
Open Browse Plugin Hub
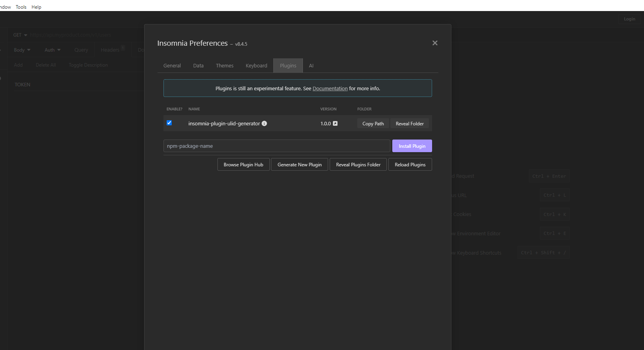pos(243,165)
